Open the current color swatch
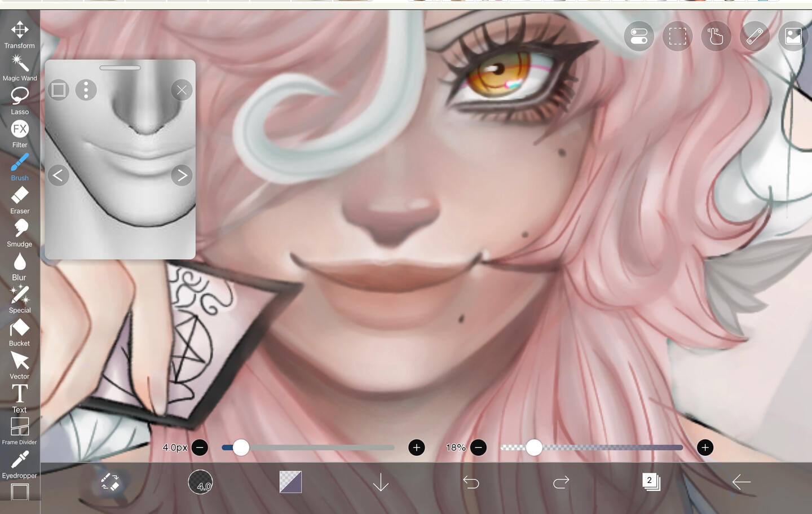The image size is (812, 514). (x=290, y=482)
